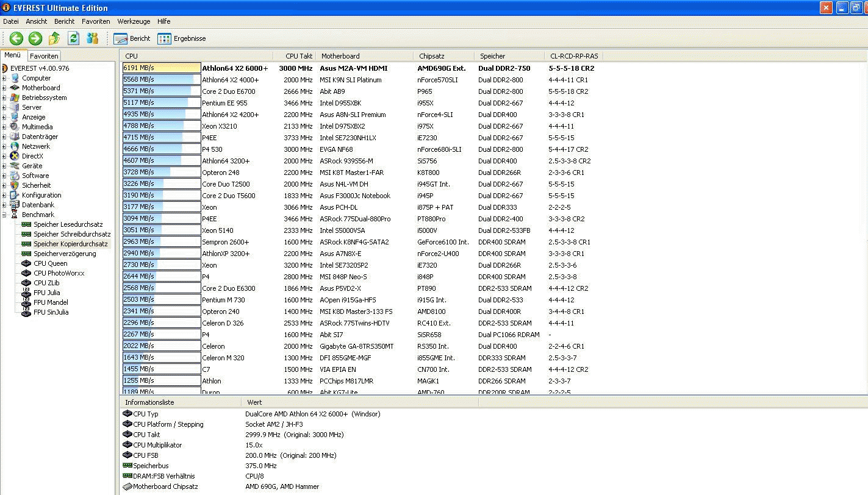Viewport: 868px width, 495px height.
Task: Expand the Multimedia tree node
Action: coord(4,127)
